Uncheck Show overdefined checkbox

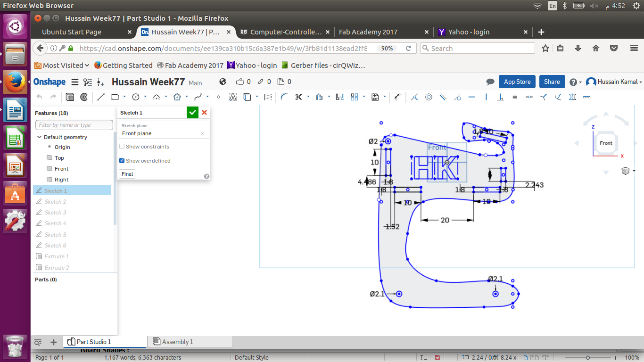click(122, 161)
